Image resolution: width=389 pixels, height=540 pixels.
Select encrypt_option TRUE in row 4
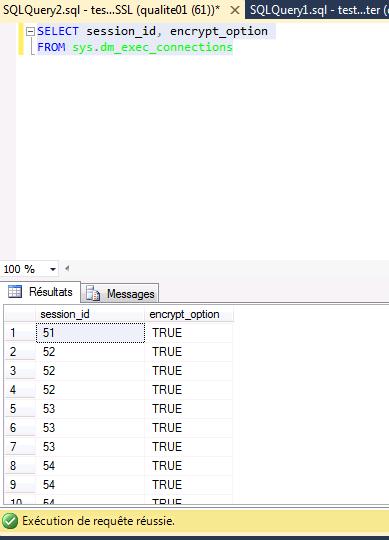click(x=189, y=390)
